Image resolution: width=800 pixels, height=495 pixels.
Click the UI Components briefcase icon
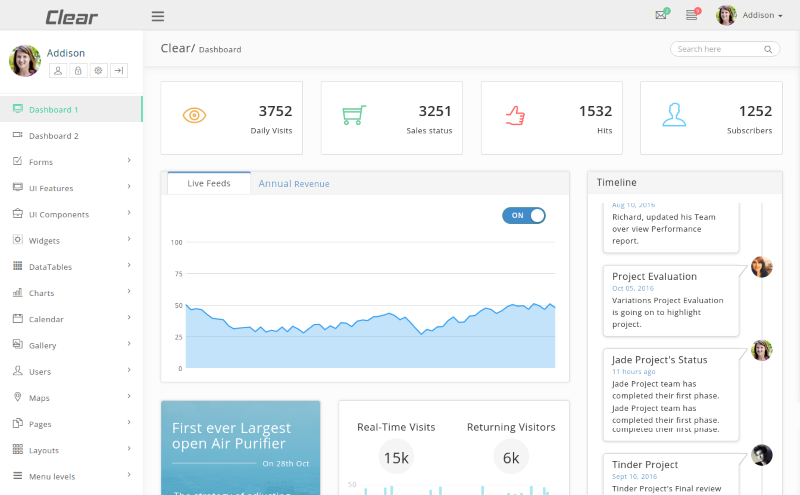tap(17, 213)
